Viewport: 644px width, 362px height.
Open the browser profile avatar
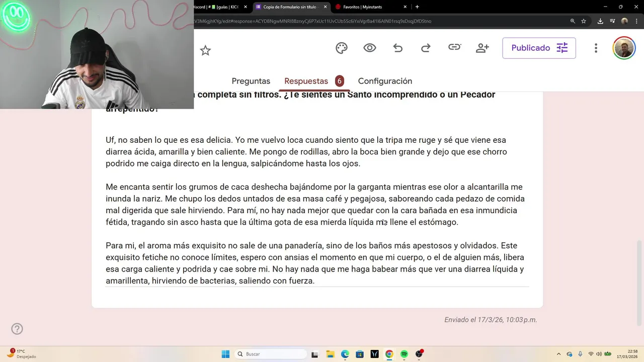click(x=624, y=21)
